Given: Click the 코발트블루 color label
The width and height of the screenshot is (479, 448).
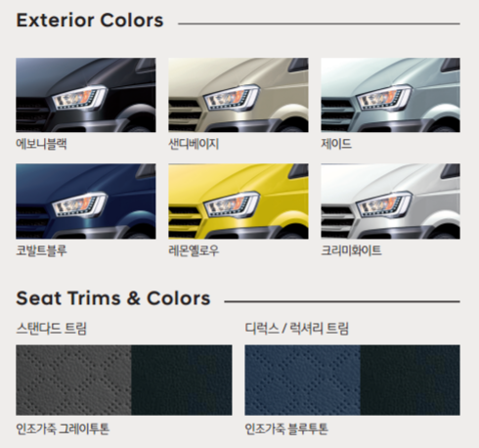Looking at the screenshot, I should [41, 250].
